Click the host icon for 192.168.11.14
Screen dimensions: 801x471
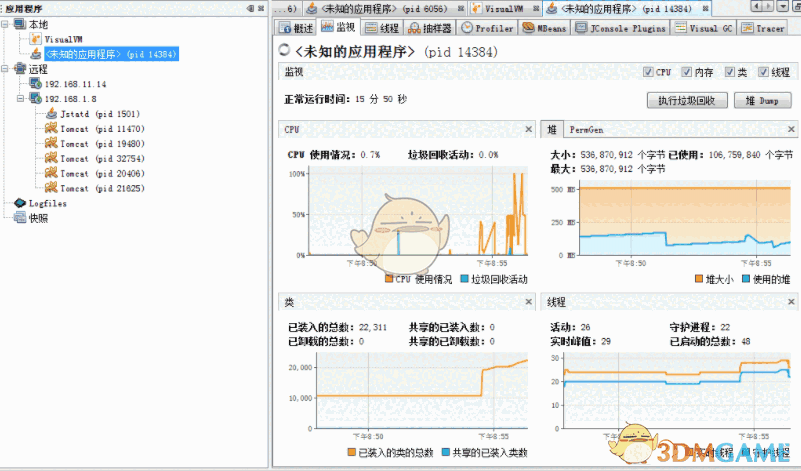coord(35,83)
